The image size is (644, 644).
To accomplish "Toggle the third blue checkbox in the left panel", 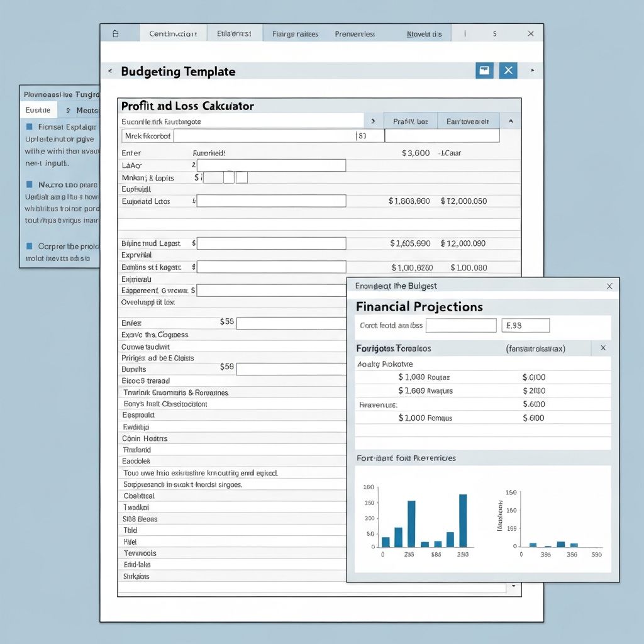I will (29, 246).
